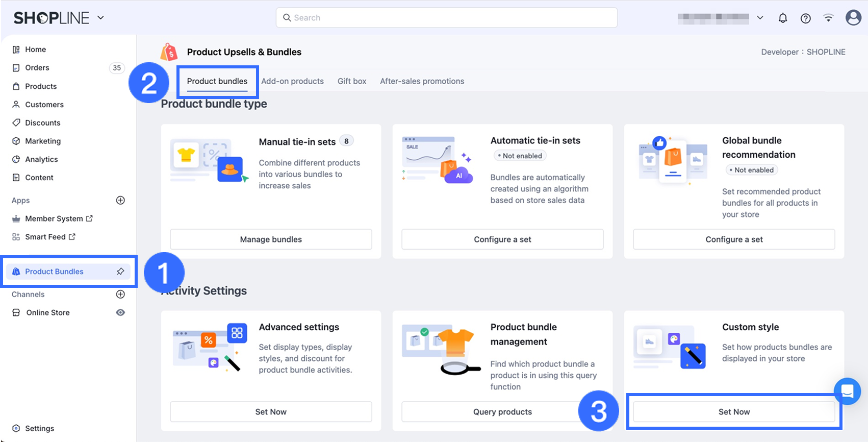Click the notification bell icon
Image resolution: width=868 pixels, height=442 pixels.
(x=783, y=18)
